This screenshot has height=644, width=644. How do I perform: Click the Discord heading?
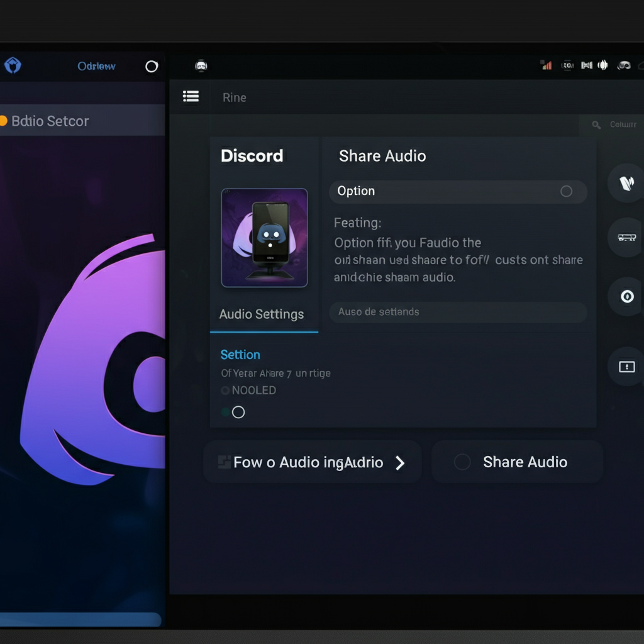point(252,156)
